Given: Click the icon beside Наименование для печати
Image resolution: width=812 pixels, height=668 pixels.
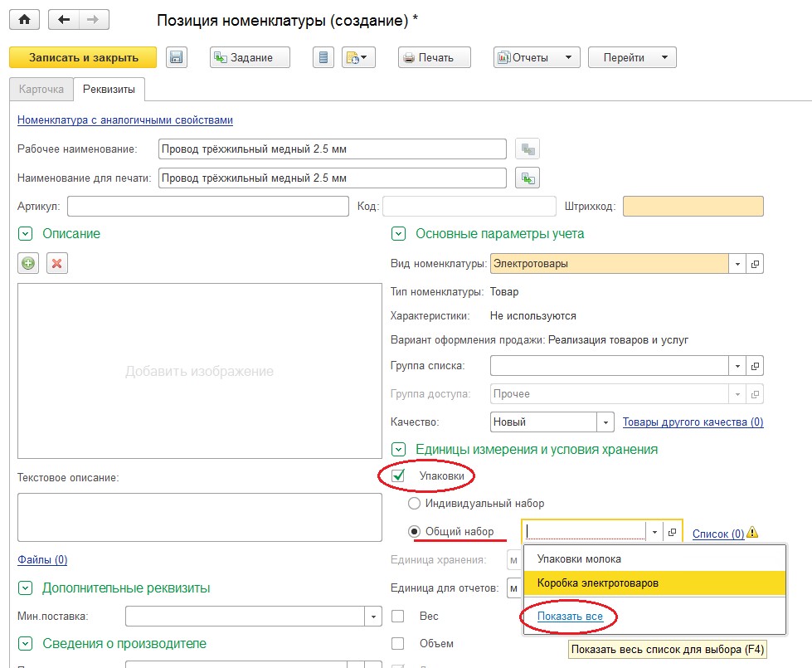Looking at the screenshot, I should 527,178.
